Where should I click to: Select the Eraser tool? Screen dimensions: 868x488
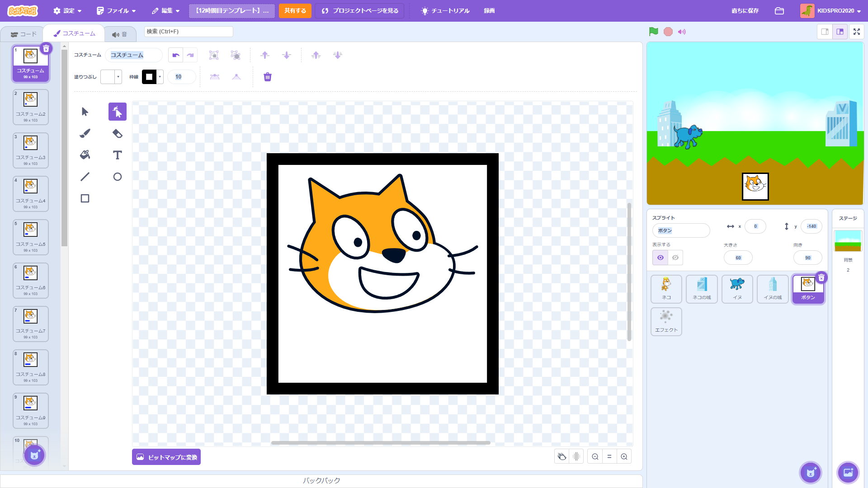pyautogui.click(x=117, y=133)
